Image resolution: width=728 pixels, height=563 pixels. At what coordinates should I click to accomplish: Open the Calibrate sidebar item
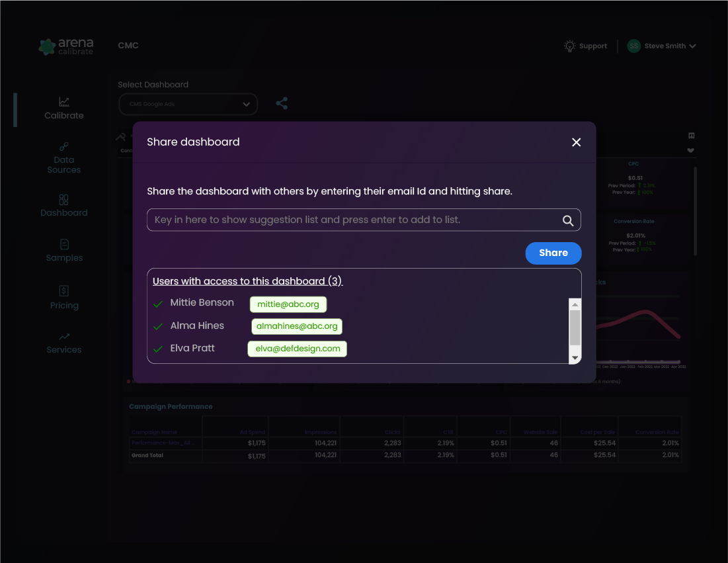coord(64,109)
